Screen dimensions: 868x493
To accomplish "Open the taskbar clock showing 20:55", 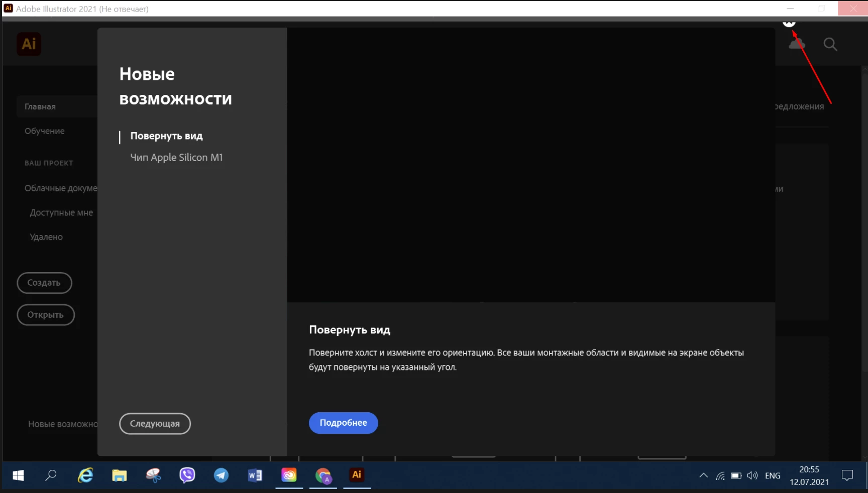I will (809, 475).
